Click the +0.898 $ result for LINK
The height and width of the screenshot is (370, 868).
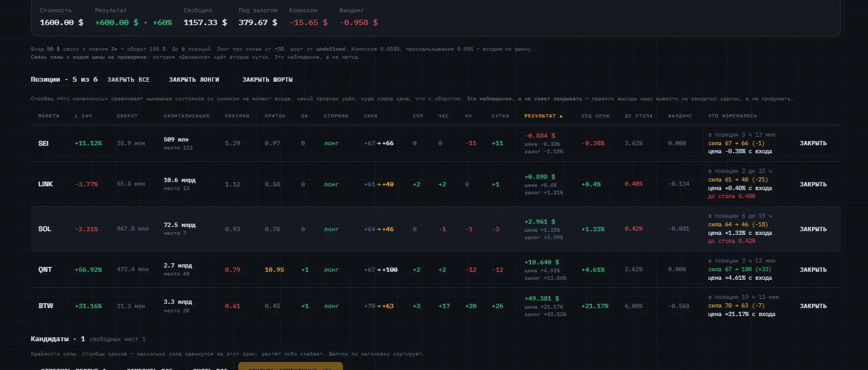coord(539,176)
